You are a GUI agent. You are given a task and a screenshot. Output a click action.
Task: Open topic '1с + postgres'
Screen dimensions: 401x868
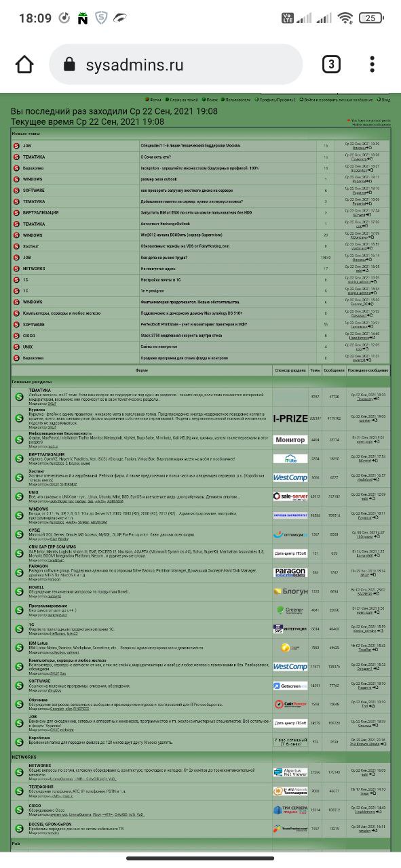153,291
